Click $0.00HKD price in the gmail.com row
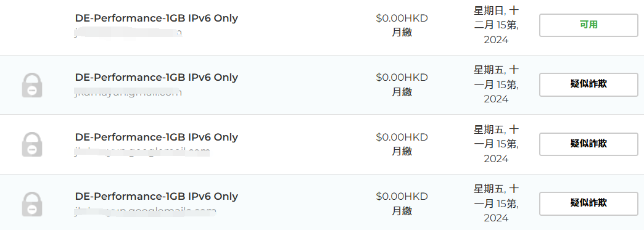Viewport: 644px width, 230px height. [402, 77]
